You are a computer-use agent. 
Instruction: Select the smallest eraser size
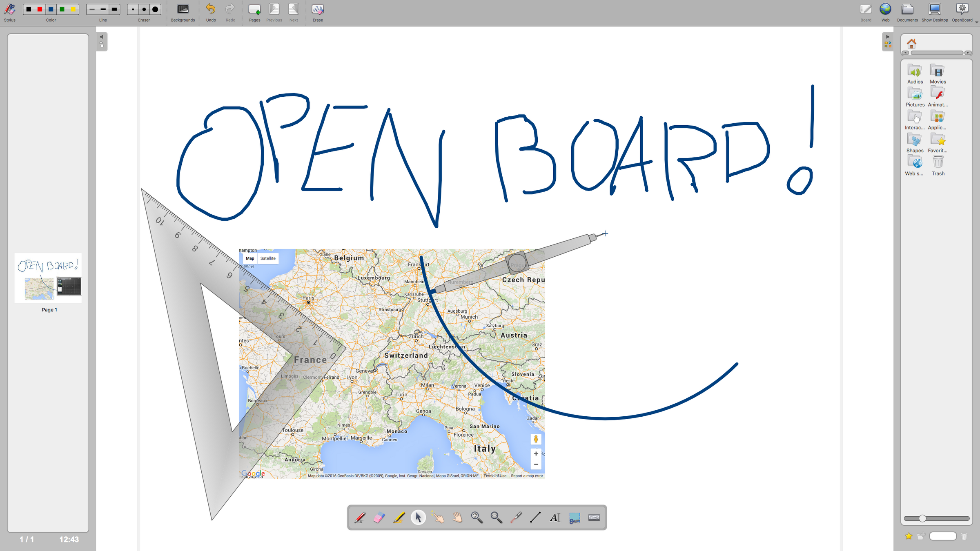133,9
